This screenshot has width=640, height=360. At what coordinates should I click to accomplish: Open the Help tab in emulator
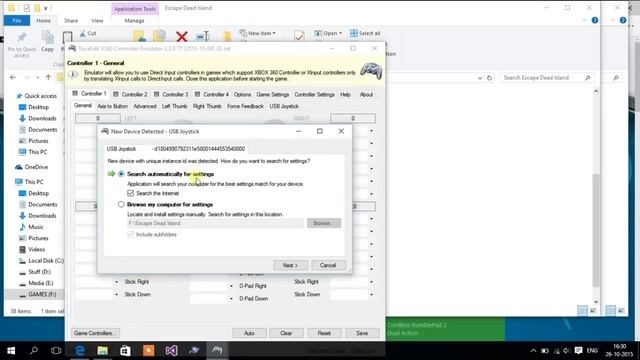345,94
